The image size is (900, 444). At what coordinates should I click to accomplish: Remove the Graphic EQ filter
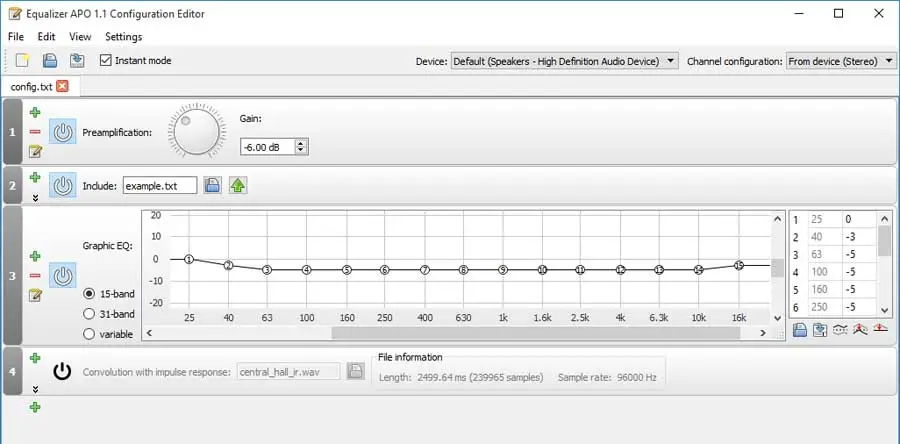pyautogui.click(x=35, y=276)
